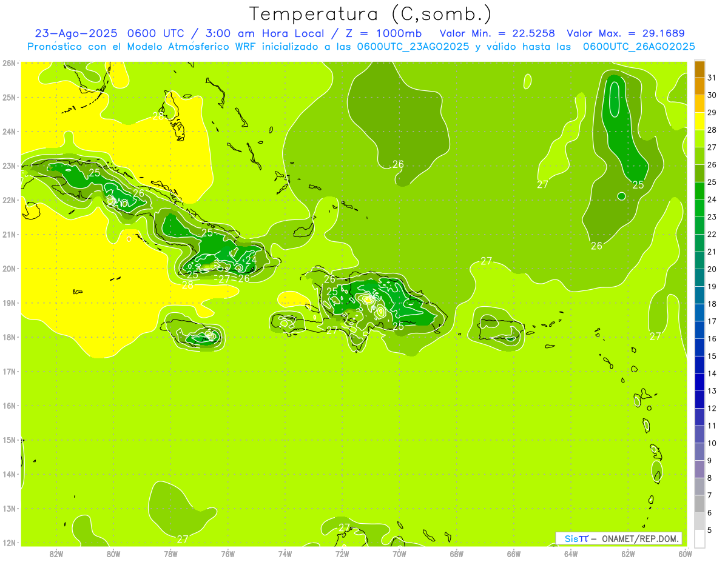Click the legend swatch between 5 and 6
The height and width of the screenshot is (562, 728).
coord(700,521)
